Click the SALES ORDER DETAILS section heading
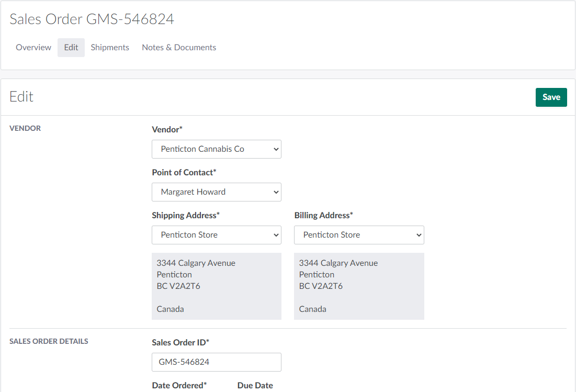 tap(49, 341)
